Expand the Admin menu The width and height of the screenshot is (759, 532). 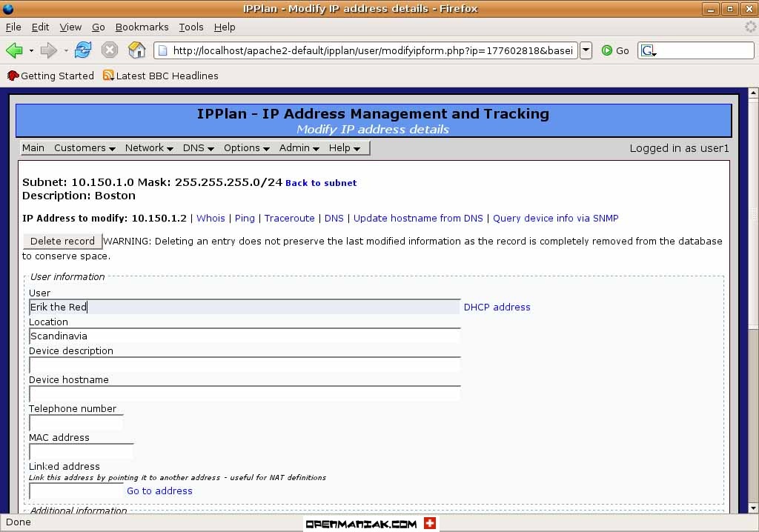(x=299, y=148)
